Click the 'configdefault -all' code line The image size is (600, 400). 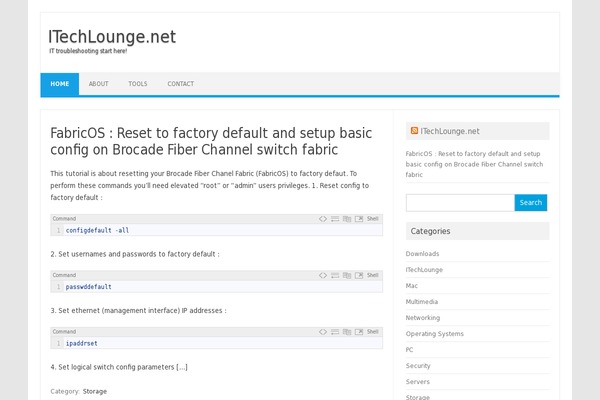coord(97,230)
